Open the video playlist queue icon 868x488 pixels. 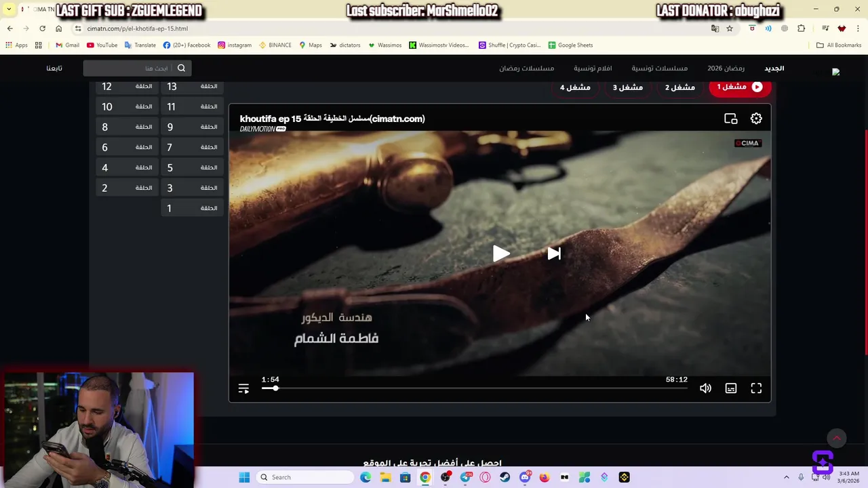pos(243,388)
